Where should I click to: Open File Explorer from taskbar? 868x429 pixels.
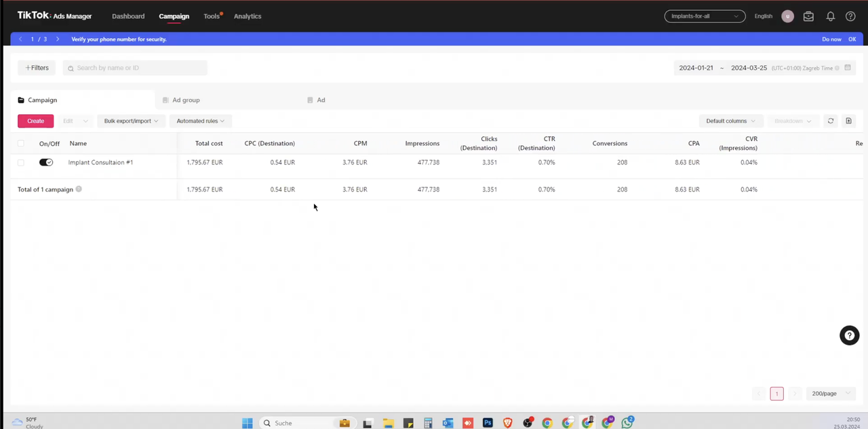[x=388, y=423]
